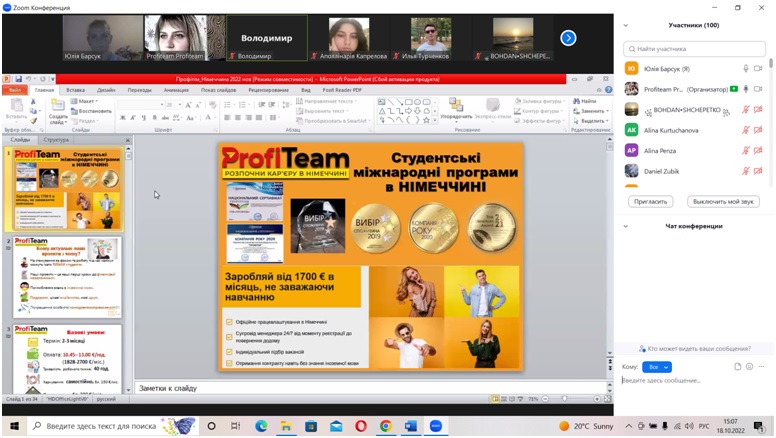Toggle bold Ж formatting
Viewport: 776px width, 438px height.
123,118
